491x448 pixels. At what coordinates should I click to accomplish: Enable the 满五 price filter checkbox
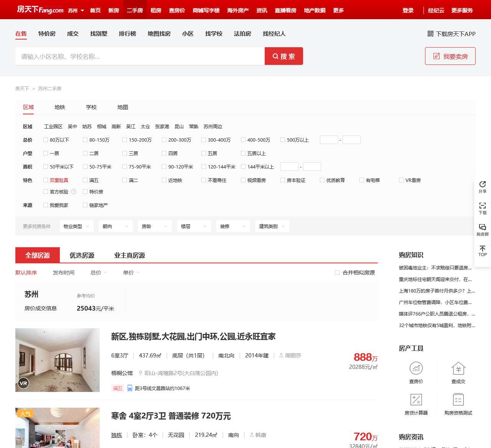coord(85,180)
